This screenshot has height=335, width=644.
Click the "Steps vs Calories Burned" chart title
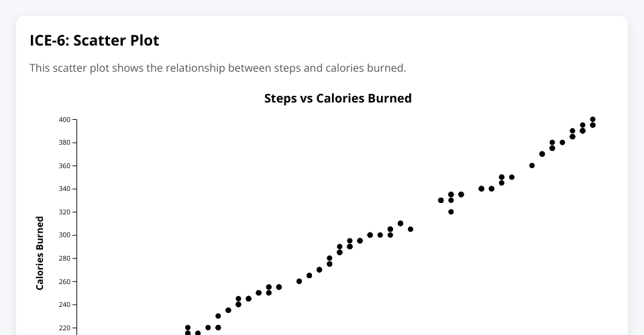(337, 98)
